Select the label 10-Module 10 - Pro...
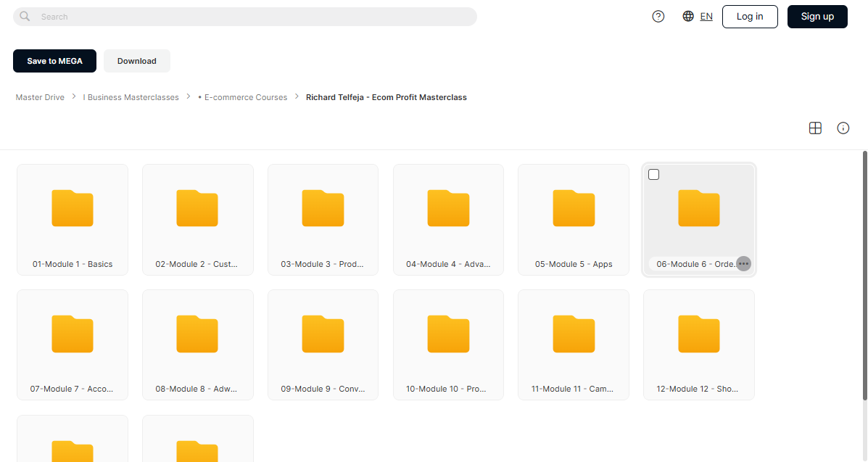 [x=446, y=389]
